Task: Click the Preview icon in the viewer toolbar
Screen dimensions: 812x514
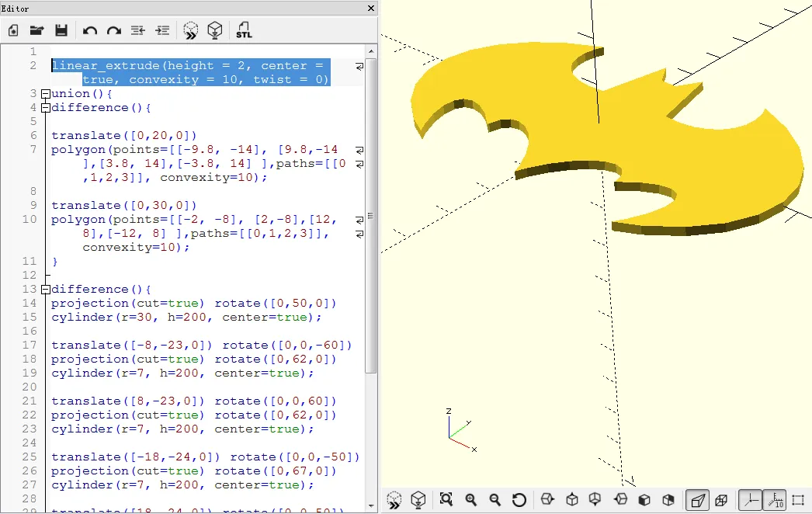Action: click(x=394, y=500)
